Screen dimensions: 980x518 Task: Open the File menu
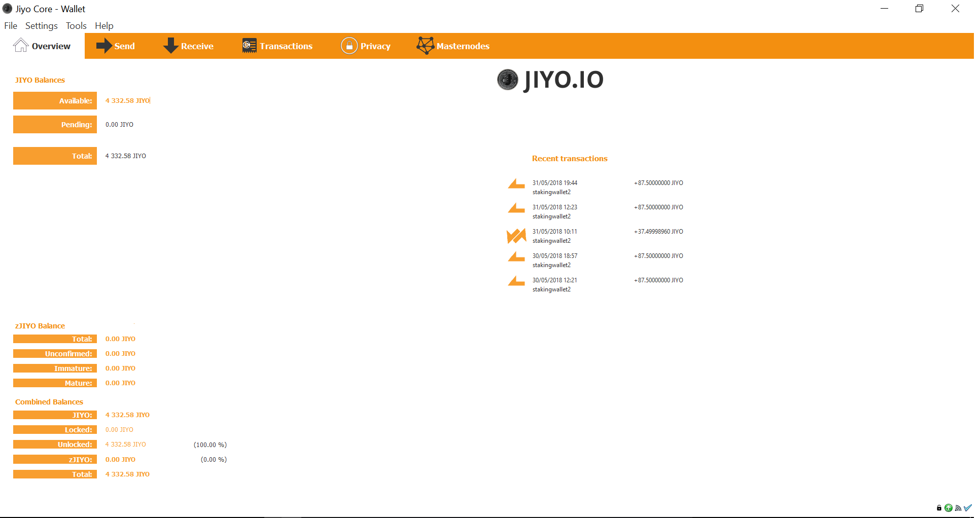click(11, 26)
